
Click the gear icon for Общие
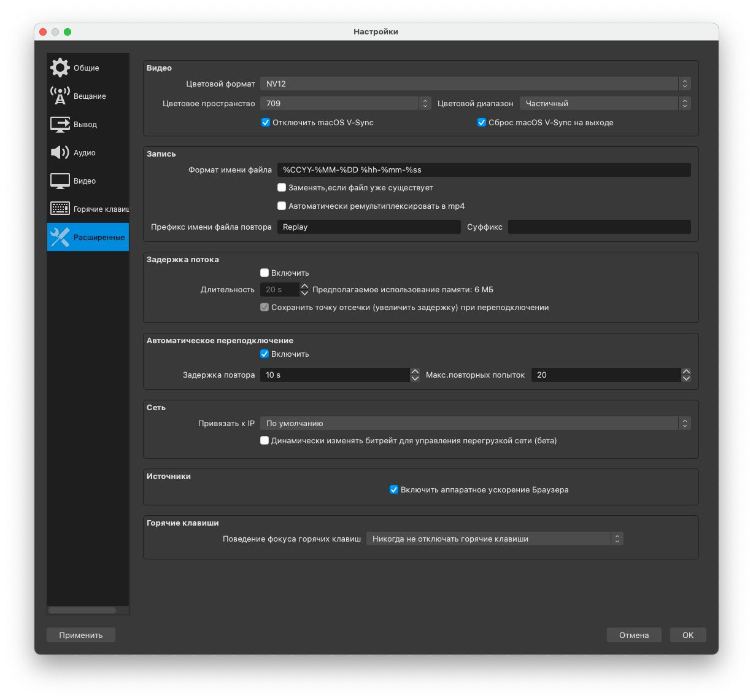60,68
